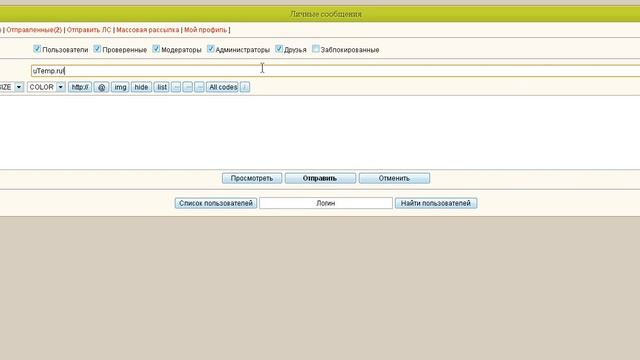Open the Отправить ЛС link

(x=89, y=30)
